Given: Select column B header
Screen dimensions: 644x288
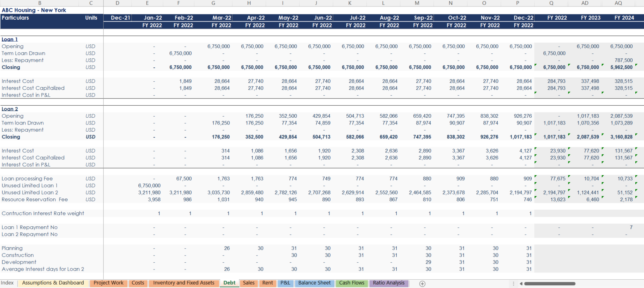Looking at the screenshot, I should point(40,3).
